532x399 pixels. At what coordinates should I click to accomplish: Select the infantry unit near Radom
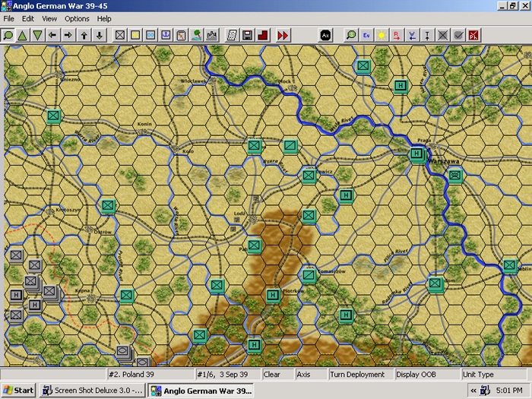coord(435,283)
